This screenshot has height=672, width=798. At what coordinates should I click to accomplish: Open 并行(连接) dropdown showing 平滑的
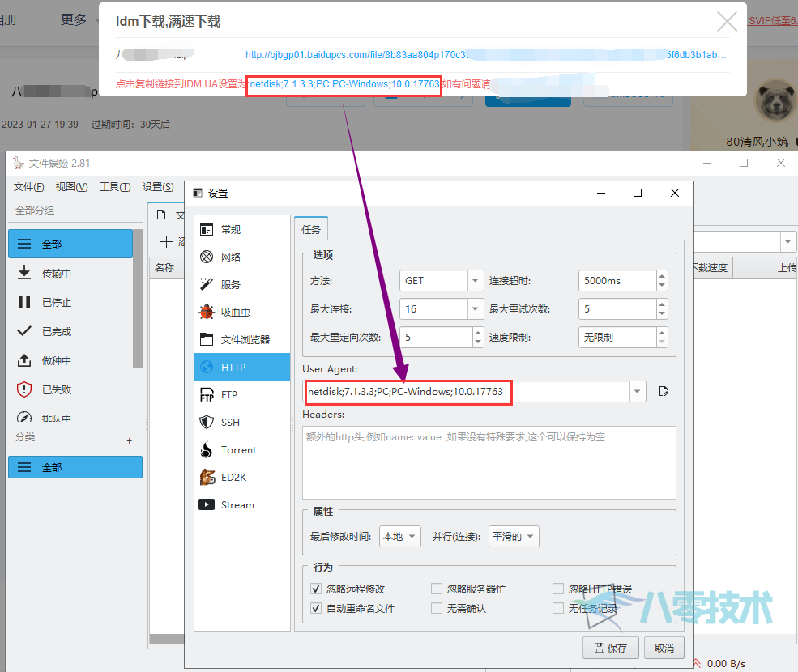point(514,536)
